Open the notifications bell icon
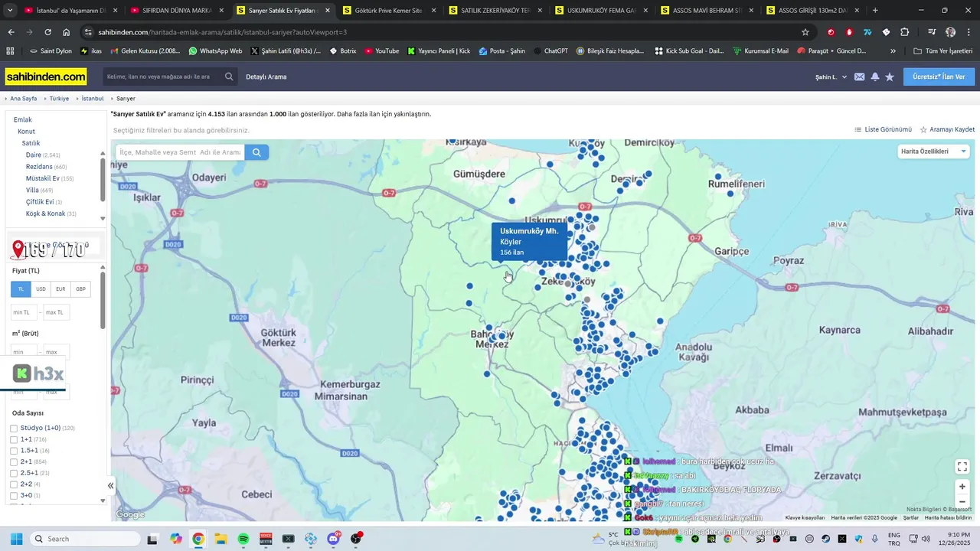The image size is (980, 551). pyautogui.click(x=874, y=77)
